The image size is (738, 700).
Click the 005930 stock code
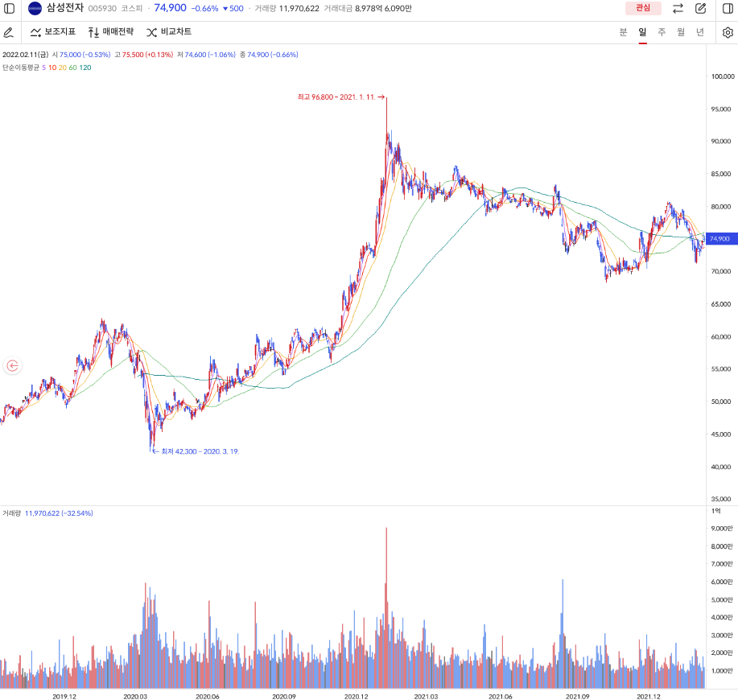point(102,9)
